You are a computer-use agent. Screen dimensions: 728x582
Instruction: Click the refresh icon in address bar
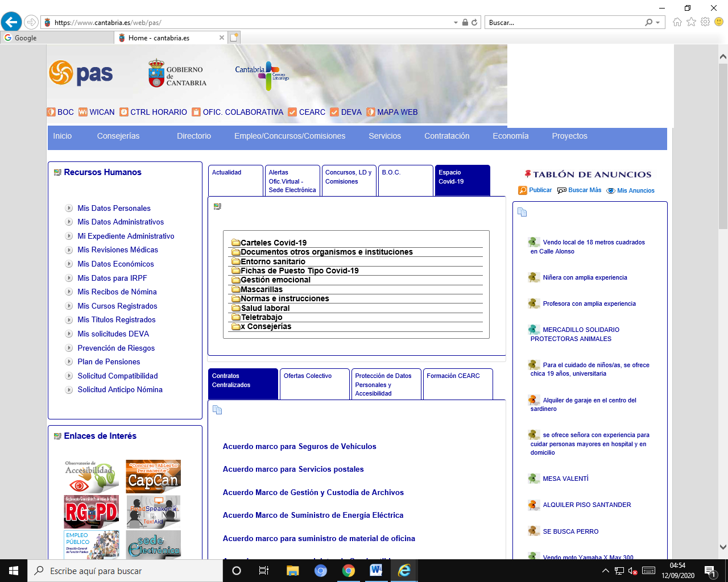coord(474,23)
